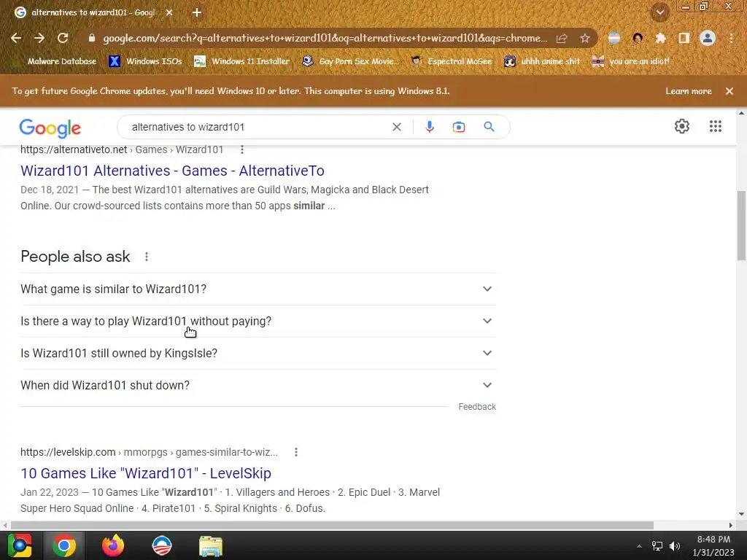Start voice search with the microphone
747x560 pixels.
click(x=429, y=127)
